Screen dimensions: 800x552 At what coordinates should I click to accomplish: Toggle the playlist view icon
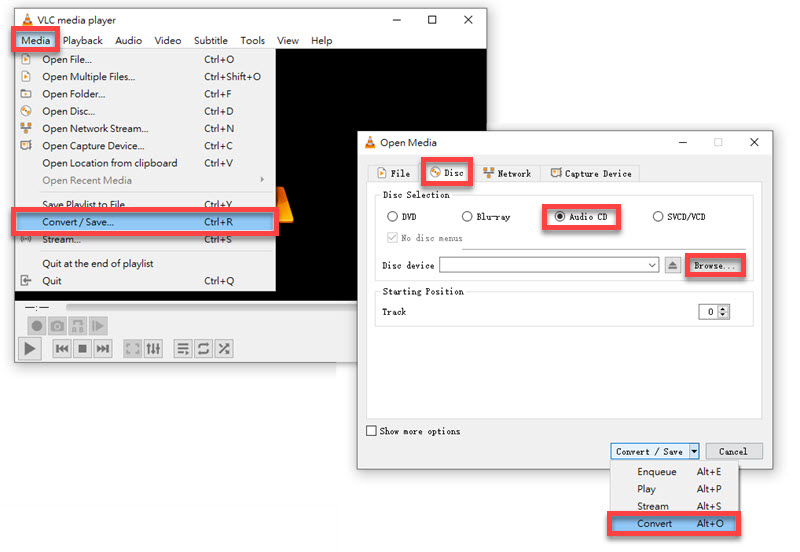click(x=183, y=349)
